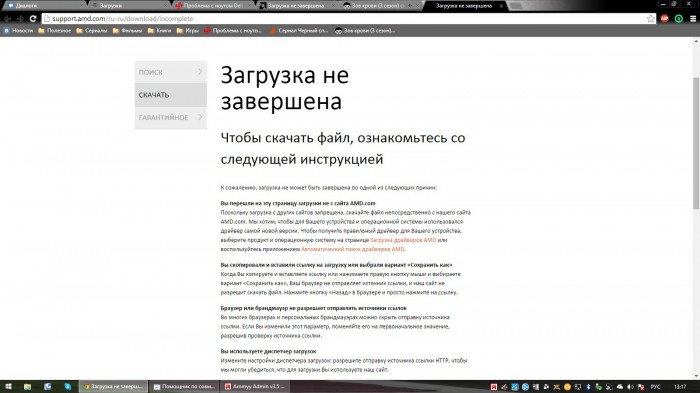This screenshot has width=700, height=393.
Task: Close the active Загрузка не завершена tab
Action: [x=501, y=6]
